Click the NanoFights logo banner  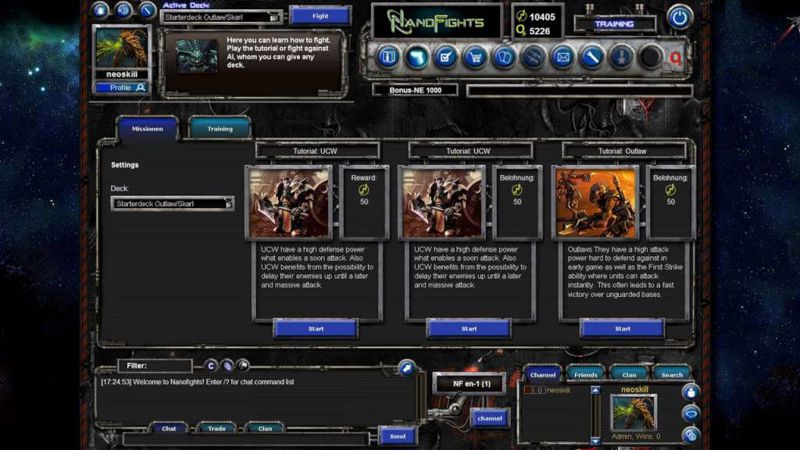tap(437, 21)
